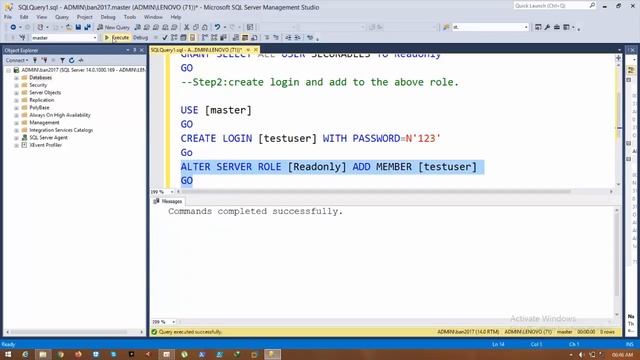Click the Connect Object Explorer plug icon
The height and width of the screenshot is (360, 640).
pyautogui.click(x=35, y=60)
